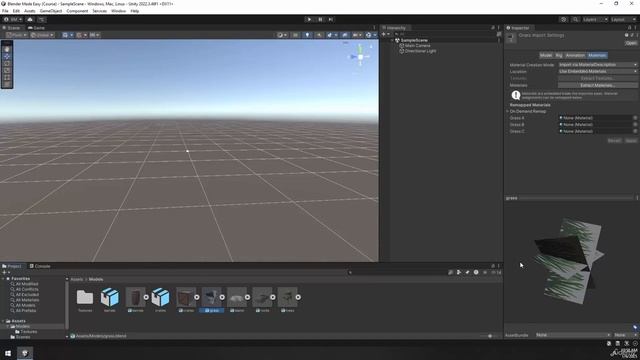Select the grass model asset thumbnail
This screenshot has height=360, width=640.
(x=211, y=297)
